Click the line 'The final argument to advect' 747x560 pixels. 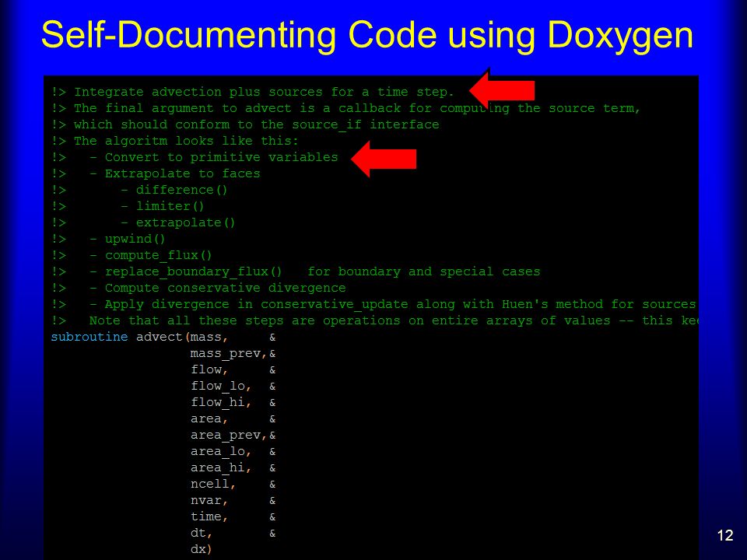pos(345,109)
